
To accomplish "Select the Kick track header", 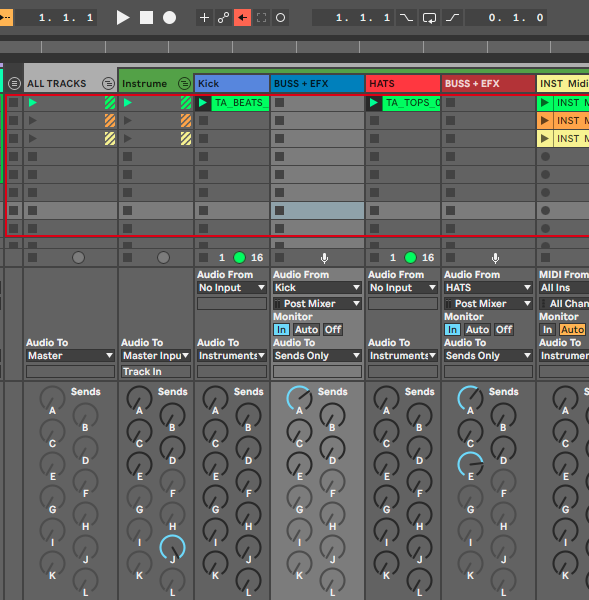I will point(232,83).
